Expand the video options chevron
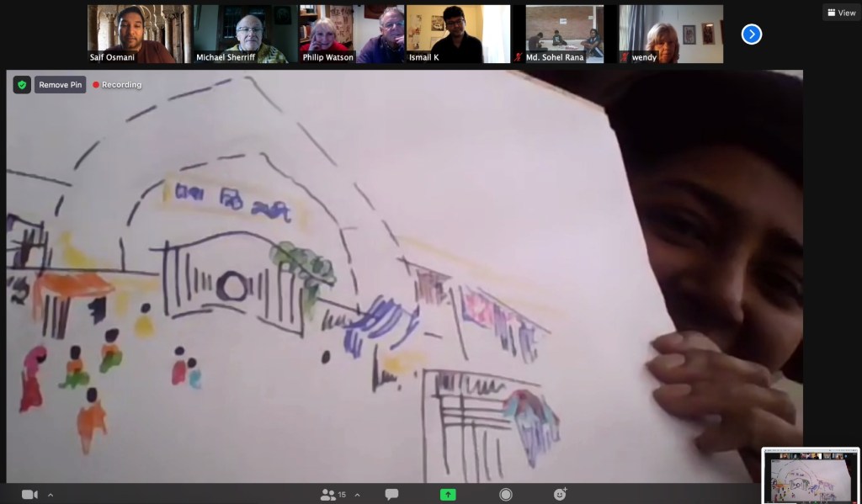862x504 pixels. 50,495
